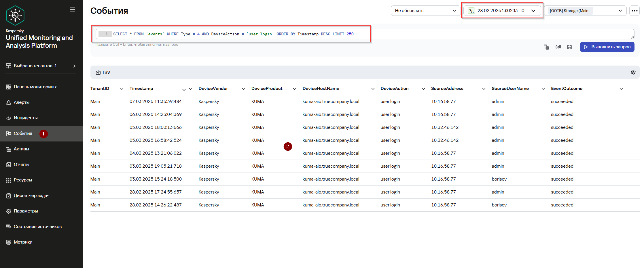The height and width of the screenshot is (268, 644).
Task: Open the [OOTB] Storage selector dropdown
Action: click(585, 11)
